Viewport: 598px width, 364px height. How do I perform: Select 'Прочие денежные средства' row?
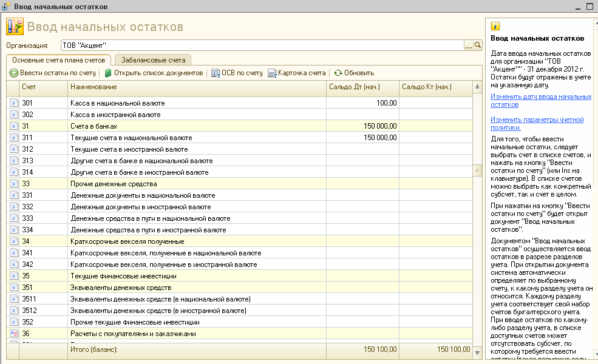coord(240,184)
